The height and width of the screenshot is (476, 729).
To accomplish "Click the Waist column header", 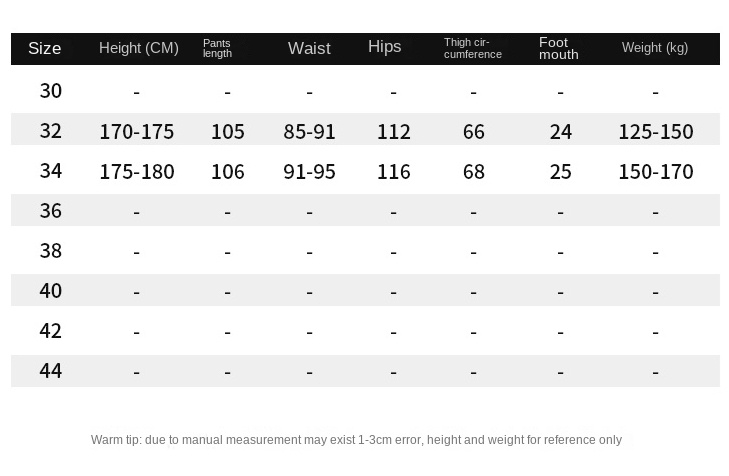I will coord(309,48).
